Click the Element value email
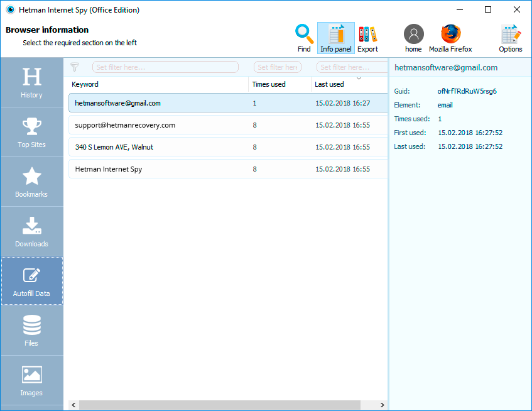 coord(445,105)
